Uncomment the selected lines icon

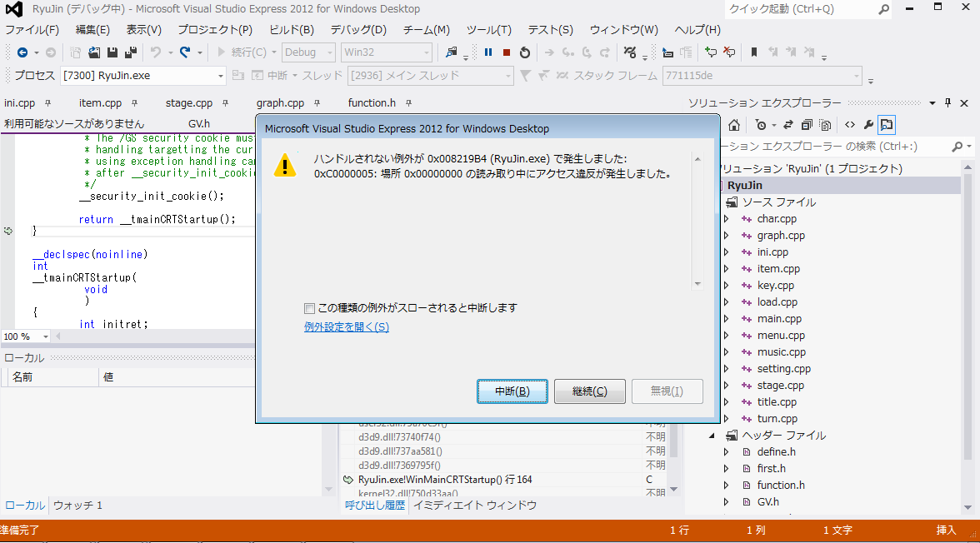point(729,52)
